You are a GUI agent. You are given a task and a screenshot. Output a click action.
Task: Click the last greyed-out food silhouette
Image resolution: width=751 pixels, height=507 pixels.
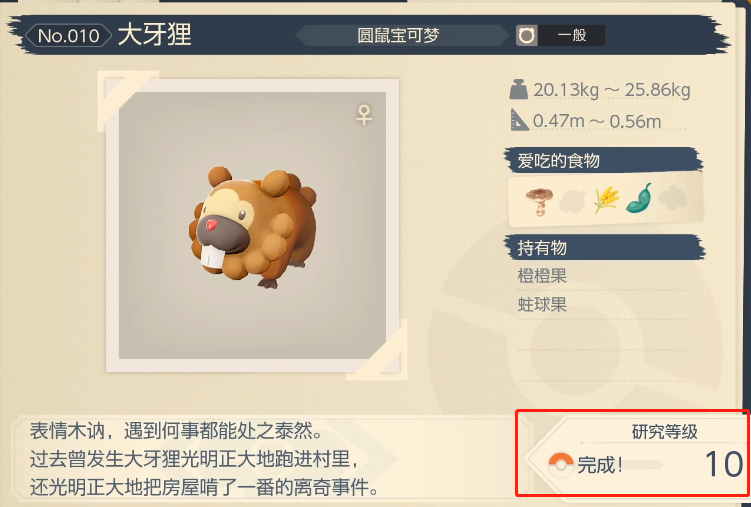click(672, 198)
